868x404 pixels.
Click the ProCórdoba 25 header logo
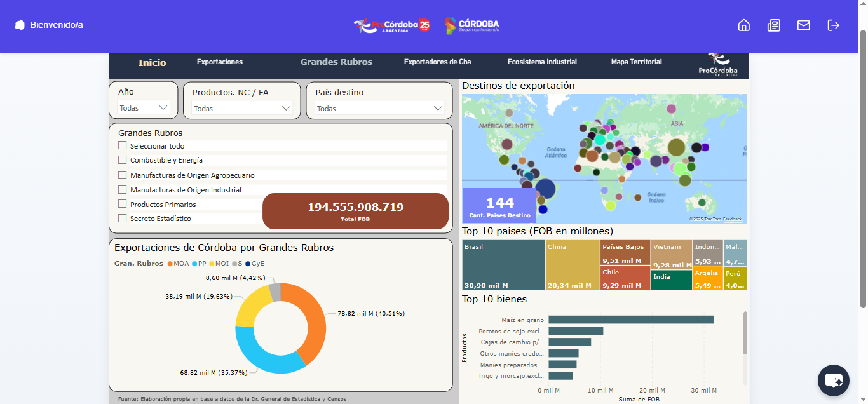(392, 25)
